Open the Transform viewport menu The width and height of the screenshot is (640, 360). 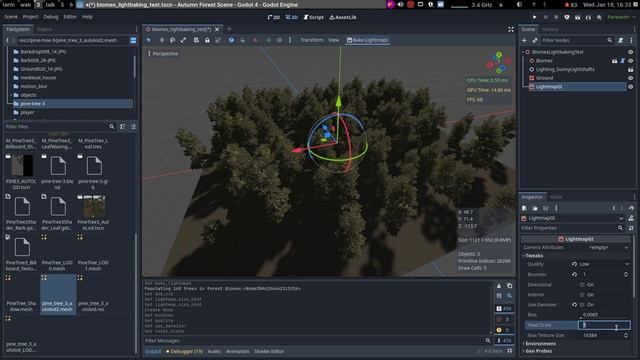[x=311, y=40]
